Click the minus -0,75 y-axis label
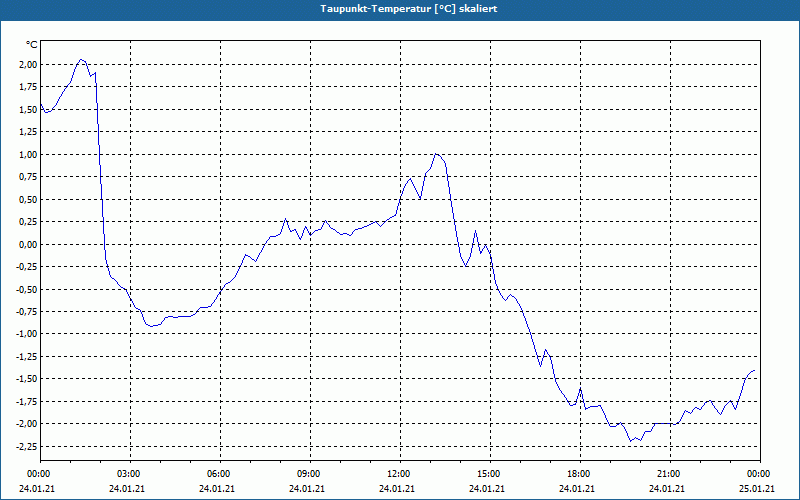800x500 pixels. coord(27,311)
